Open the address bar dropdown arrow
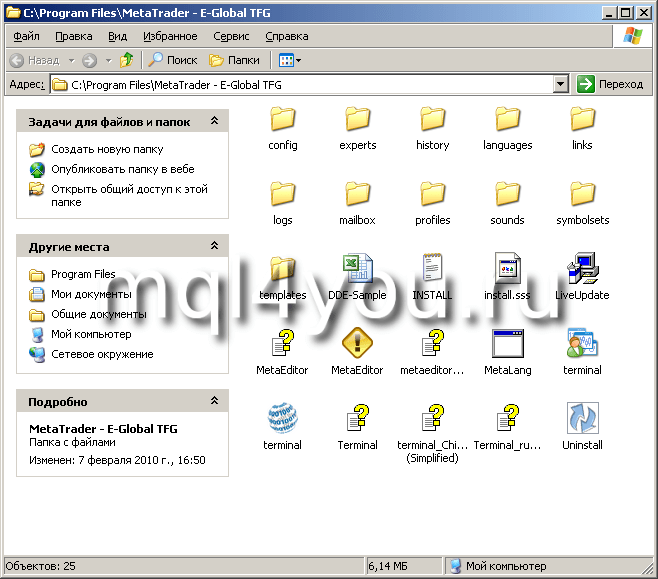Viewport: 658px width, 579px height. click(560, 85)
